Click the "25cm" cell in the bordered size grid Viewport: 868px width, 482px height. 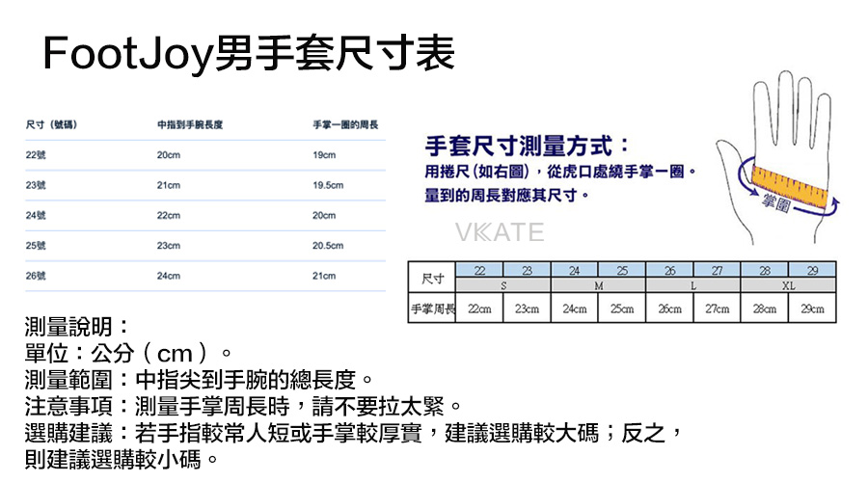[x=622, y=308]
